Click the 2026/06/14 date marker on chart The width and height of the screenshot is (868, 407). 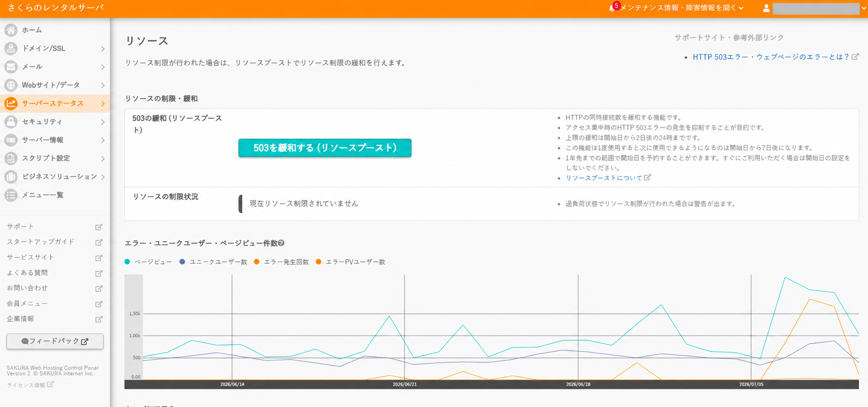click(232, 384)
